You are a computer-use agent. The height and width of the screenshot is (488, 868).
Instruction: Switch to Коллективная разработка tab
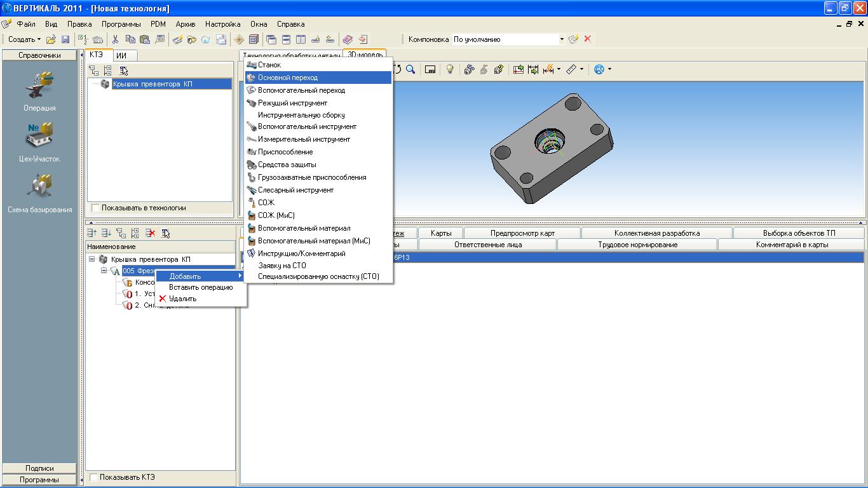[657, 233]
